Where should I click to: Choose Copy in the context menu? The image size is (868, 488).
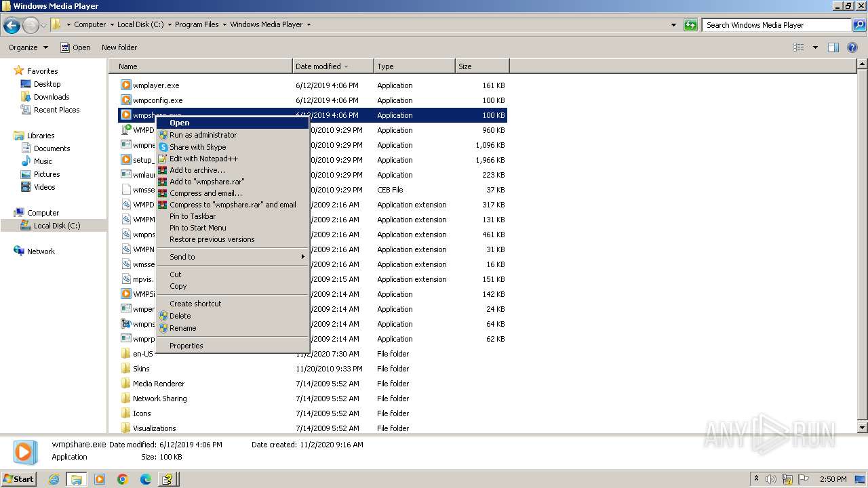point(233,286)
